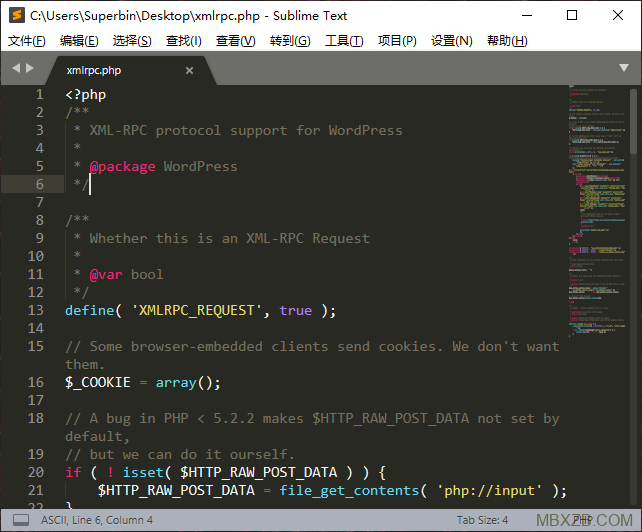Click the file_get_contents function call
Screen dimensions: 642x532
point(349,490)
